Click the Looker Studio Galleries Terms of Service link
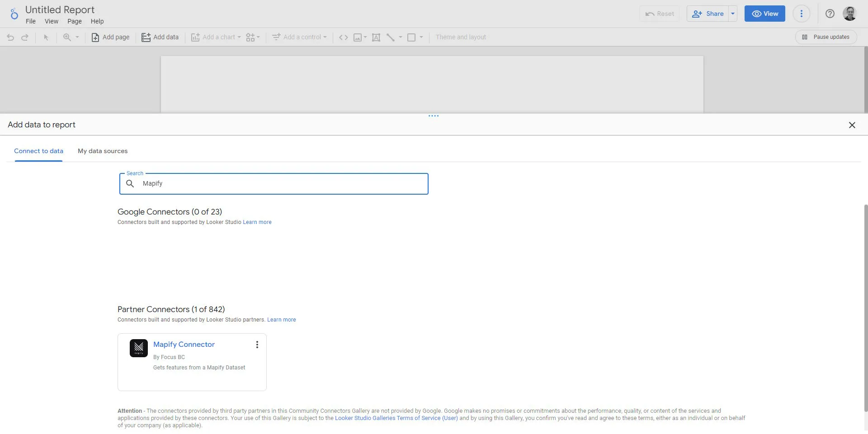 [x=396, y=418]
